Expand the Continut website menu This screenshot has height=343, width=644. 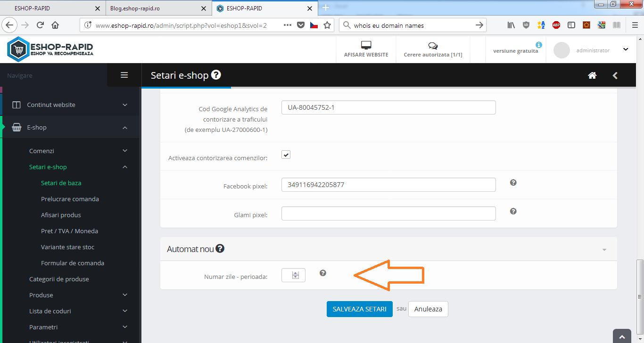[x=70, y=105]
